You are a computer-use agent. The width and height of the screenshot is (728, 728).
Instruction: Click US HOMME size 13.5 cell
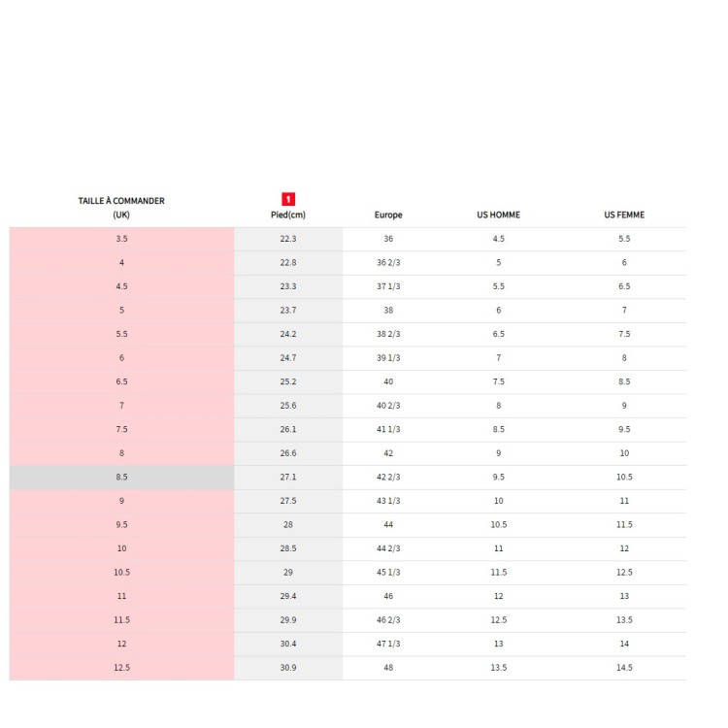[x=498, y=668]
